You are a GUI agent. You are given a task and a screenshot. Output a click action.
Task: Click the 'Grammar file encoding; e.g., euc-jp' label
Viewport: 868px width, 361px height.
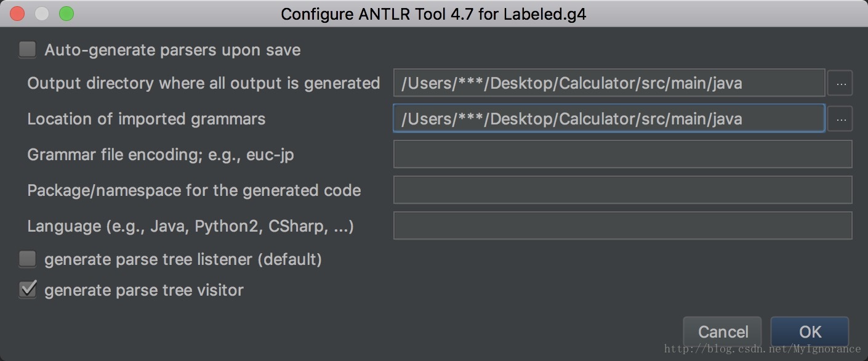coord(161,155)
